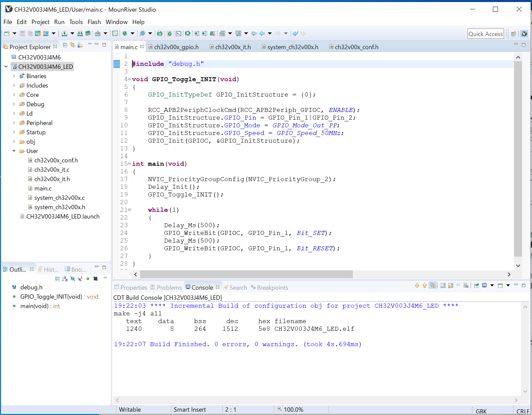Expand the Peripheral folder in project tree
The width and height of the screenshot is (532, 415).
(x=14, y=123)
